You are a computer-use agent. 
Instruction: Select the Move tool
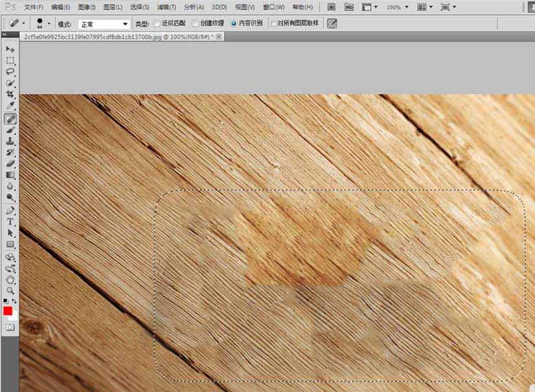coord(9,50)
